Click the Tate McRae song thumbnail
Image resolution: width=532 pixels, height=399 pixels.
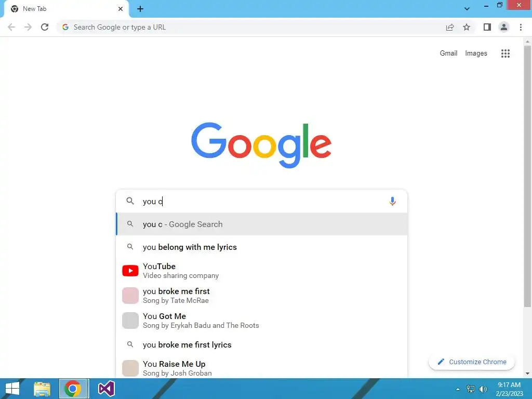[x=130, y=296]
